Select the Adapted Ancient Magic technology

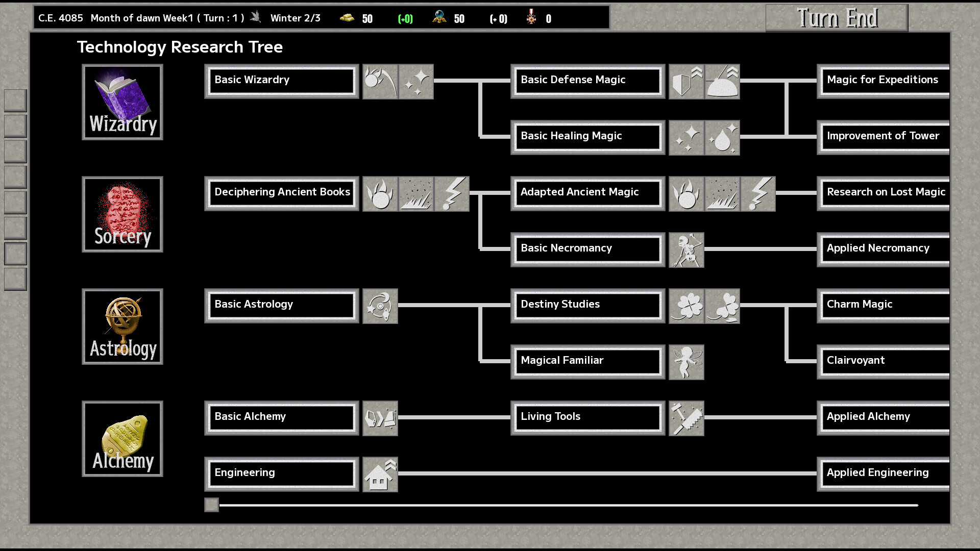click(588, 193)
